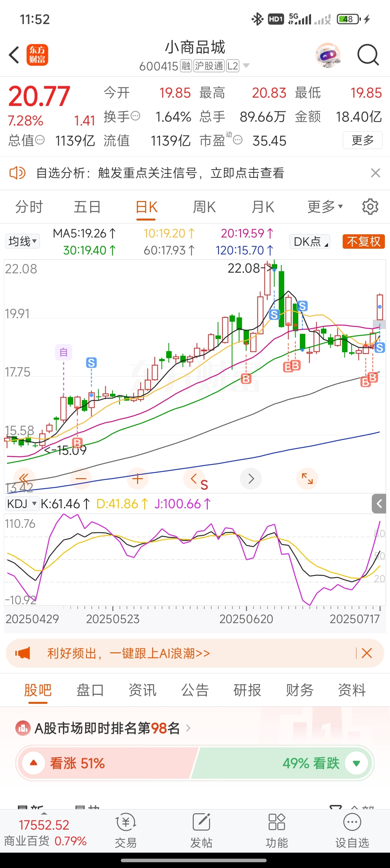Toggle the 不复权 adjustment button

coord(363,241)
